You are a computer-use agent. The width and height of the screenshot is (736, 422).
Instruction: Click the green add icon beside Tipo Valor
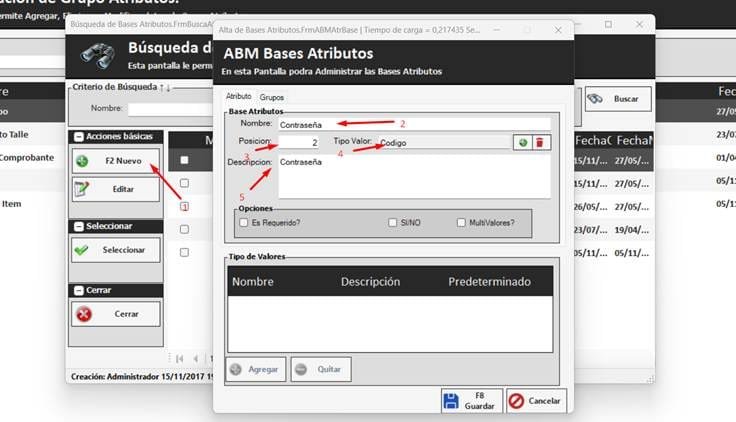(x=521, y=143)
